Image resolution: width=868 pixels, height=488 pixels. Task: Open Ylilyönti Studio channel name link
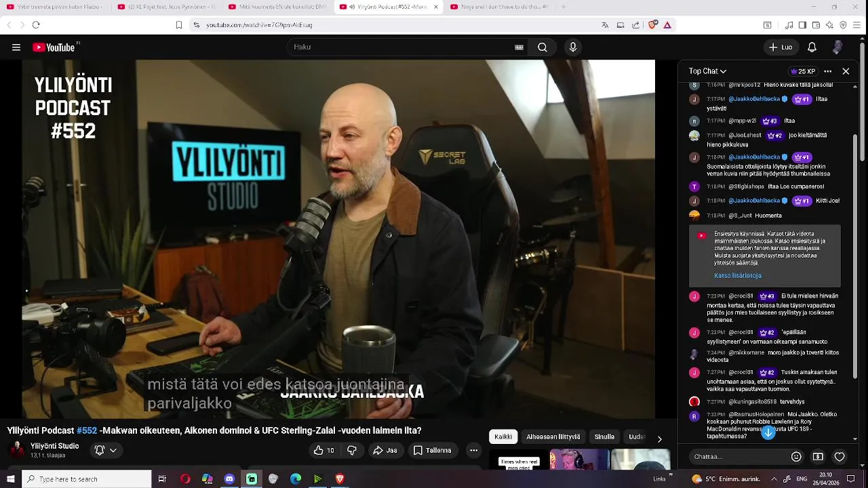coord(55,446)
